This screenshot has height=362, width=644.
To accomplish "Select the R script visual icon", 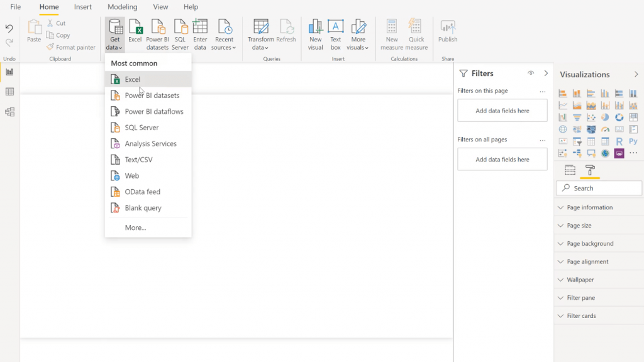I will (x=619, y=141).
